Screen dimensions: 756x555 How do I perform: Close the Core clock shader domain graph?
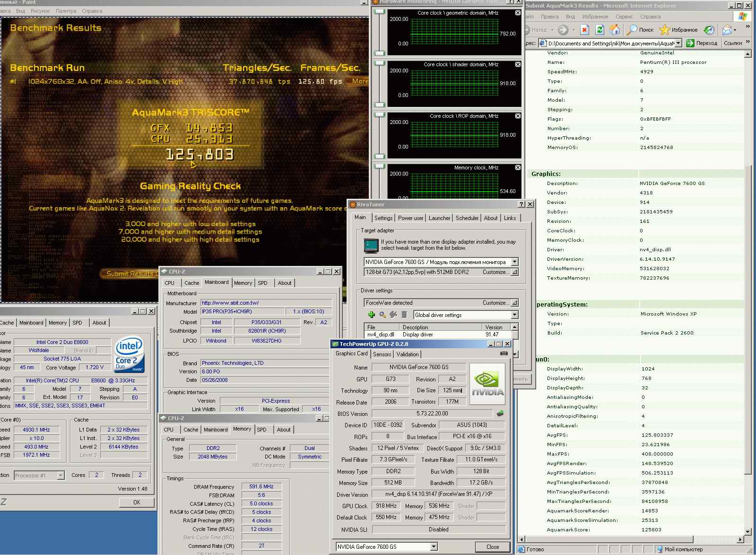(518, 64)
